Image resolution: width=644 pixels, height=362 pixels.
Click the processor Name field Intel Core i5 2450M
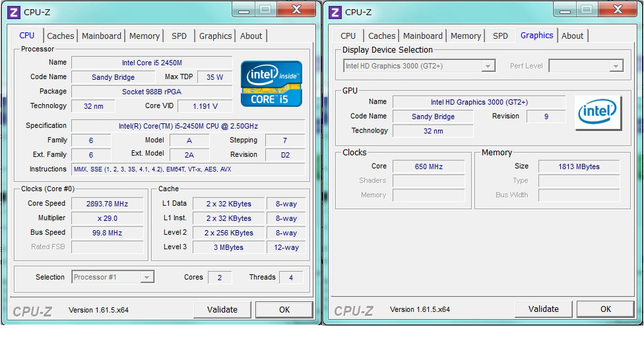click(152, 63)
